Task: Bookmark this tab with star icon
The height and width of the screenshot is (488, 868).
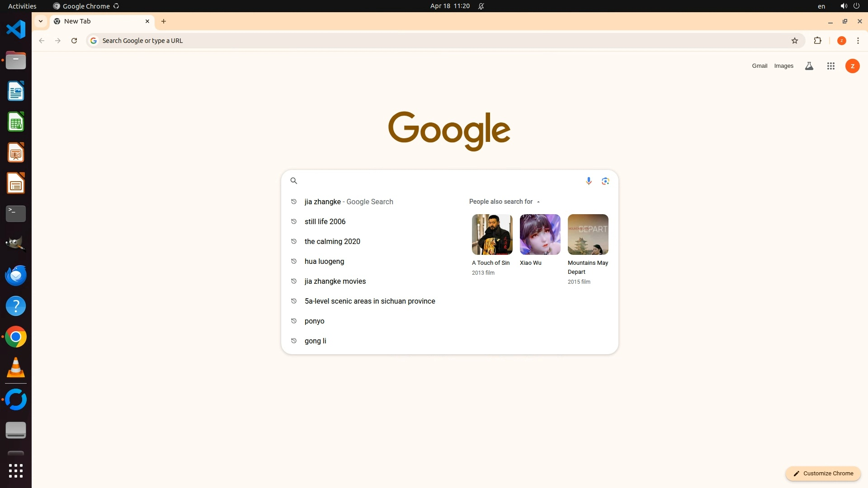Action: tap(795, 41)
